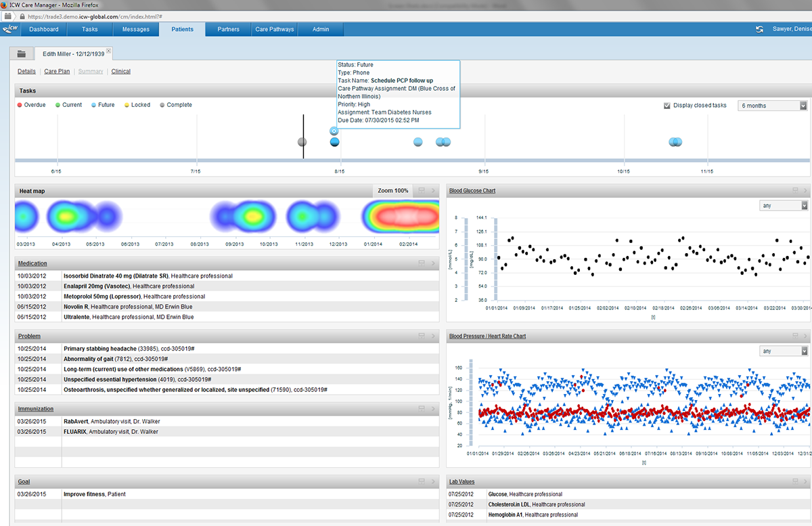This screenshot has height=526, width=812.
Task: Toggle Display closed tasks checkbox
Action: (667, 106)
